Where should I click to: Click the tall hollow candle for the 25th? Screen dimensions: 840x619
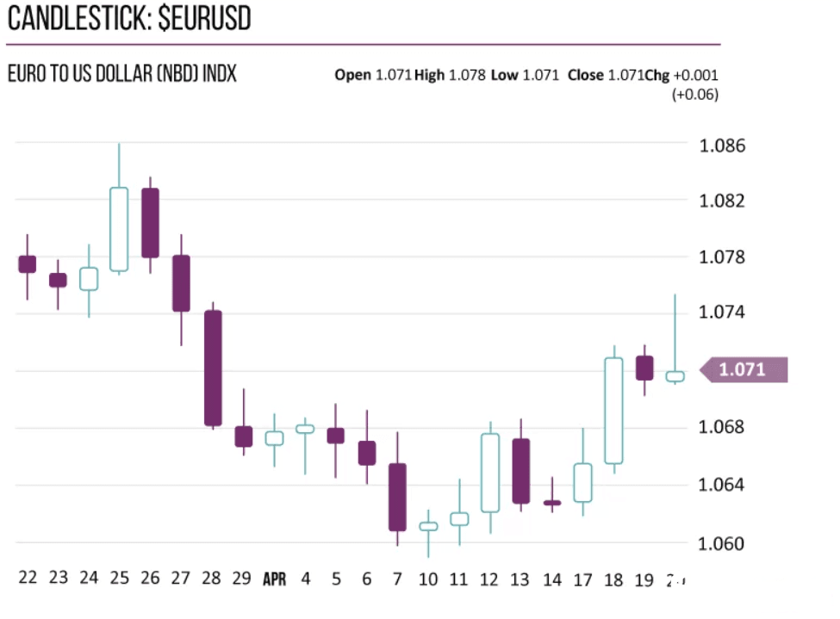point(119,229)
